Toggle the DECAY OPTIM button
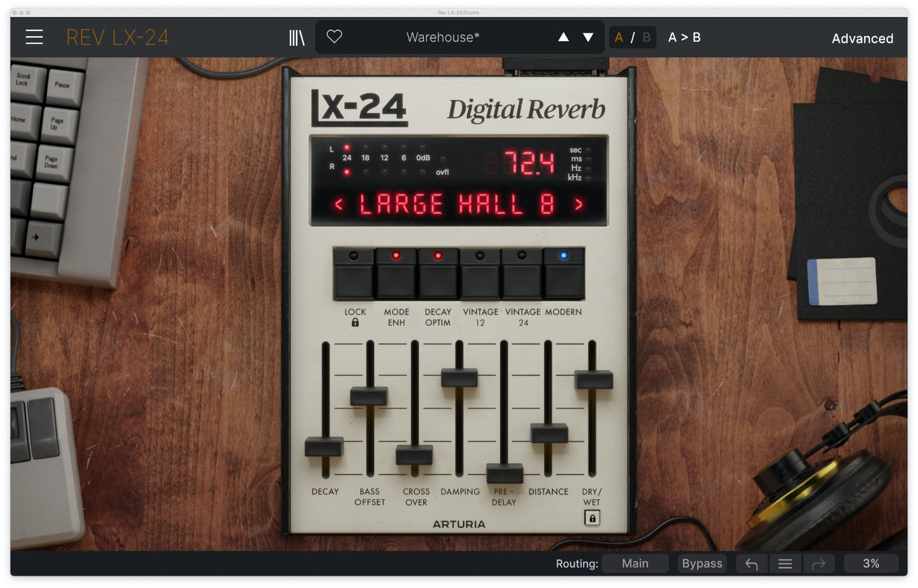The image size is (918, 588). 438,274
